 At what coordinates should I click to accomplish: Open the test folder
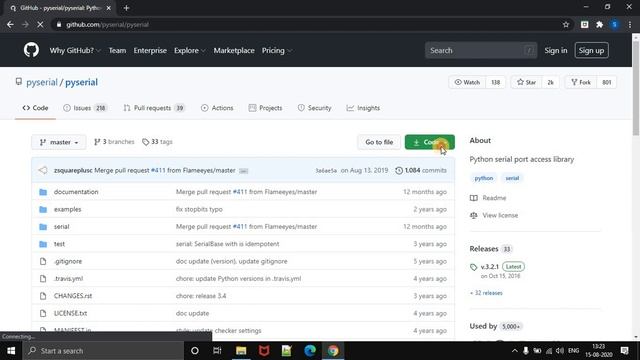[59, 244]
